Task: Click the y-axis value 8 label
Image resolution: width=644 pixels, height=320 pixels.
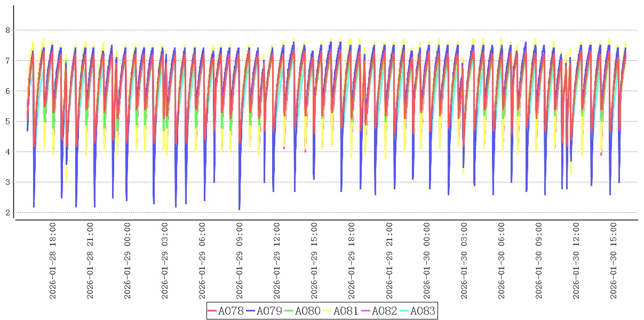Action: (x=7, y=30)
